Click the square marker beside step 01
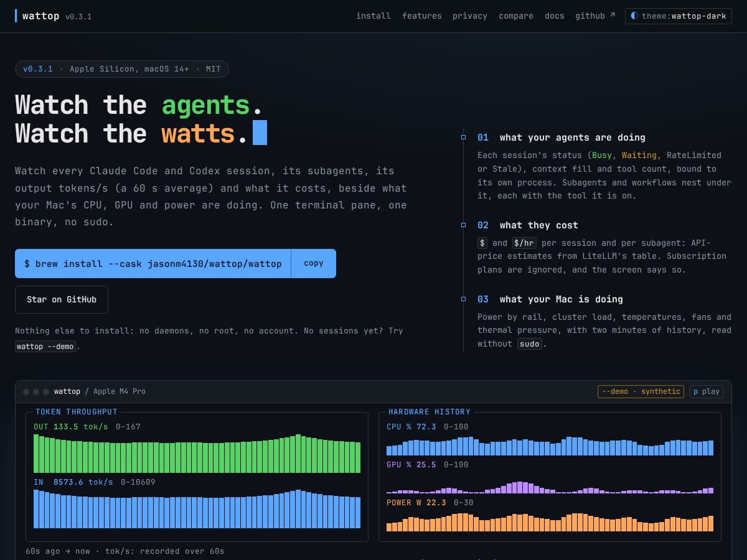This screenshot has height=560, width=747. pos(463,137)
